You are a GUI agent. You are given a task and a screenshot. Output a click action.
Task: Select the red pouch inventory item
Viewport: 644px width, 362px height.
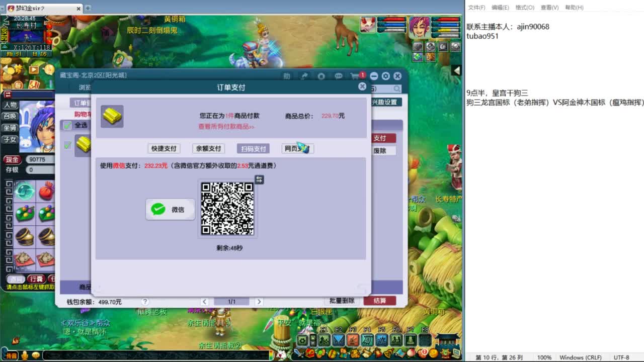(46, 191)
